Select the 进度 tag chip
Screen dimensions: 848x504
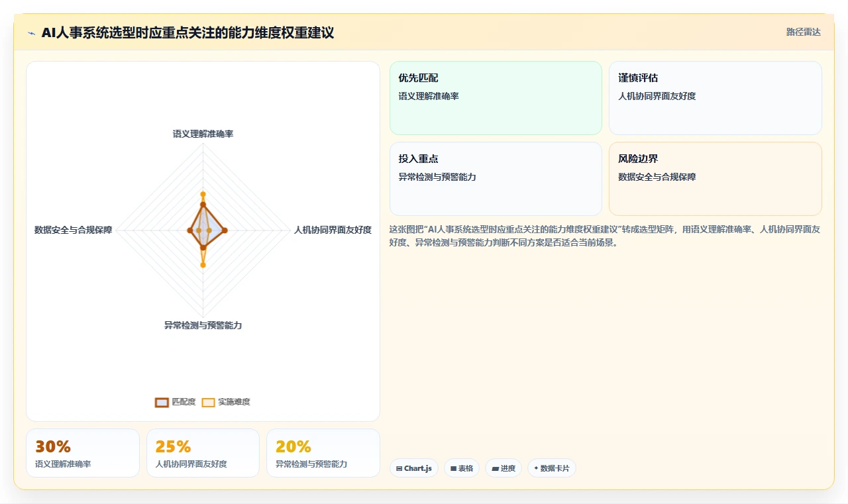tap(503, 468)
